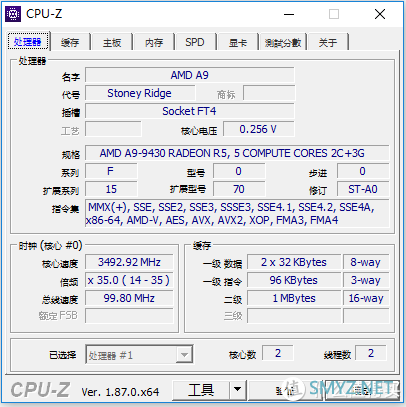Click the 8-way L1 data associativity
Screen dimensions: 406x407
coord(366,262)
